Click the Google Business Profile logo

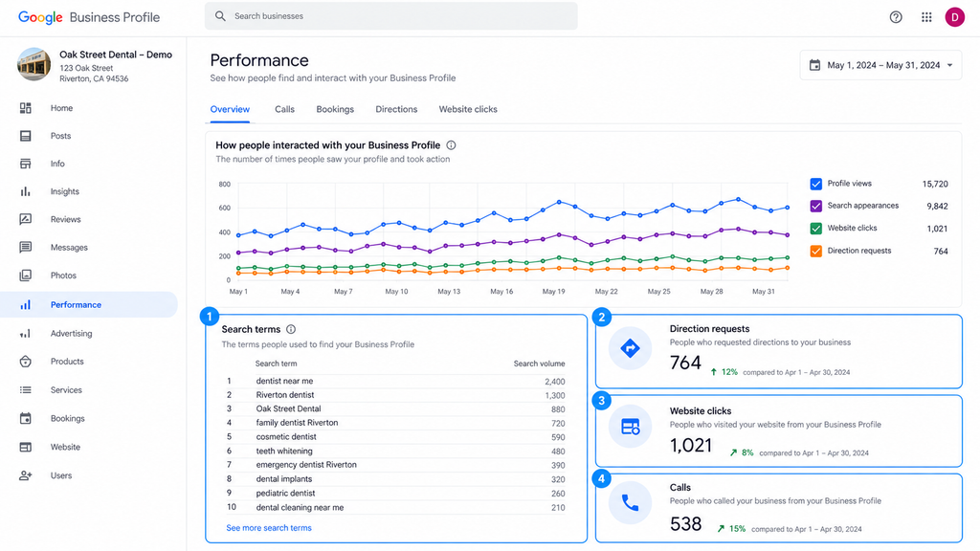click(x=89, y=17)
